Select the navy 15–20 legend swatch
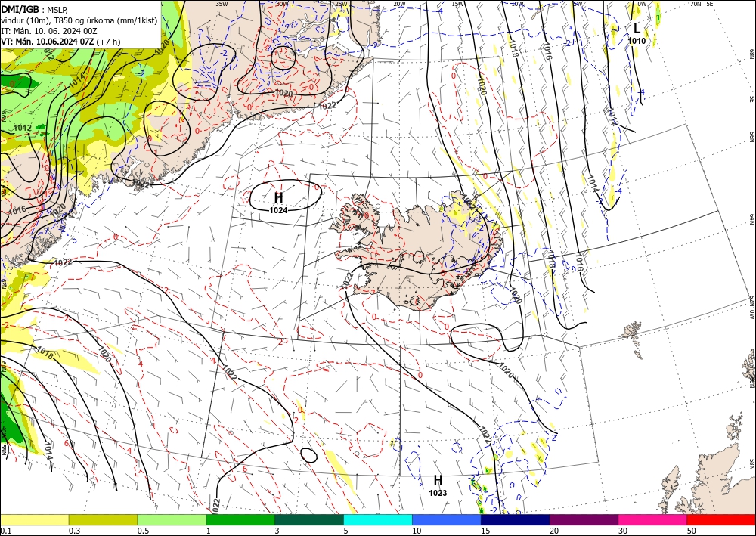 pyautogui.click(x=515, y=519)
